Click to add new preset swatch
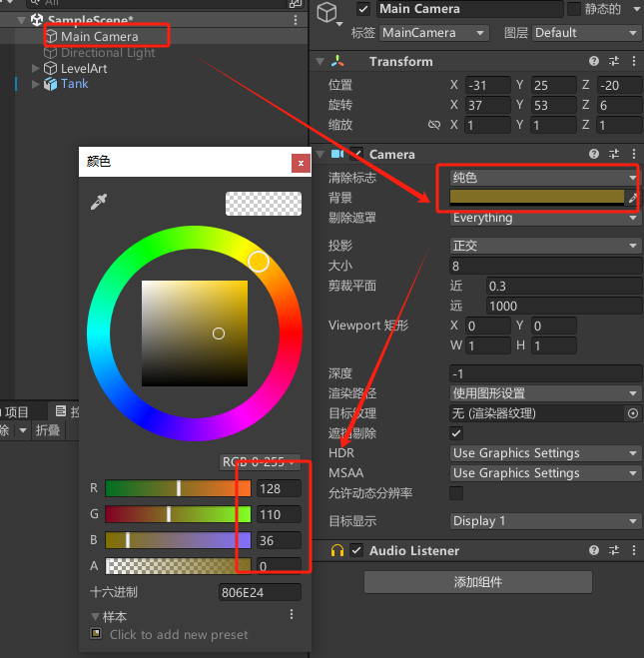The width and height of the screenshot is (644, 658). [179, 634]
